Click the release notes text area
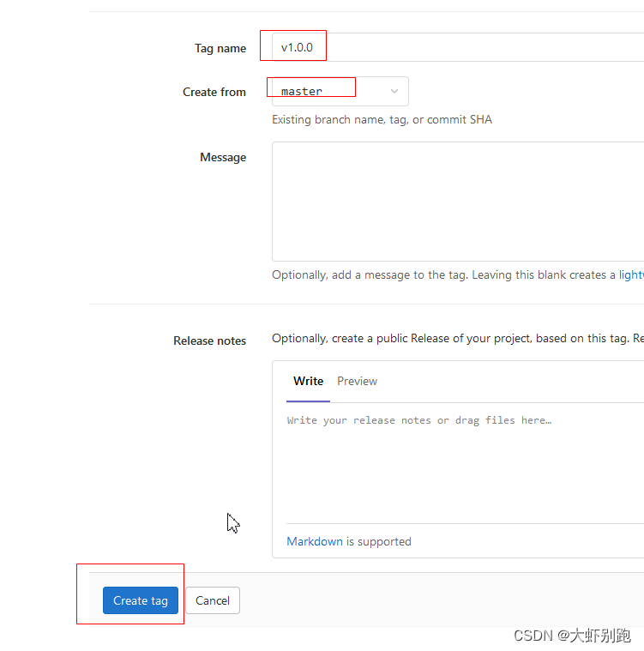Viewport: 644px width, 651px height. point(465,465)
